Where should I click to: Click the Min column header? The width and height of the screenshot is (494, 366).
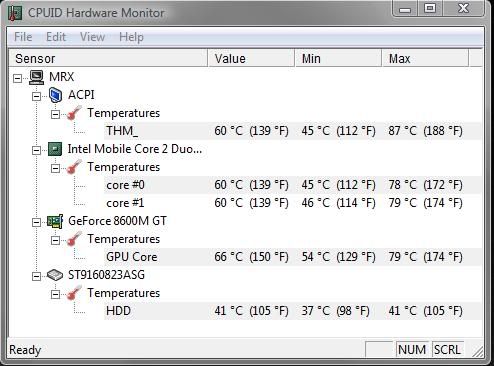click(338, 59)
